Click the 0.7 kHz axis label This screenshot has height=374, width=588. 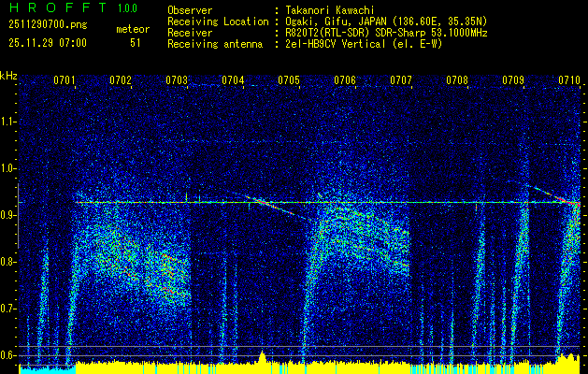pyautogui.click(x=7, y=309)
